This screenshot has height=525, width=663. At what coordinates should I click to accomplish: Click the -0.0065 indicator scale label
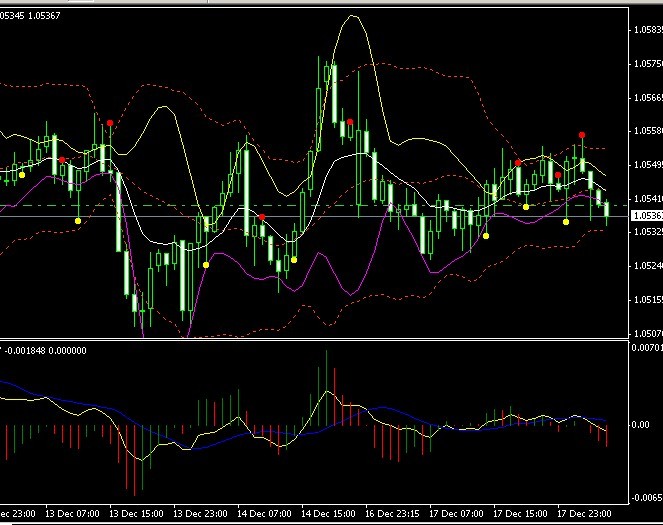(647, 498)
